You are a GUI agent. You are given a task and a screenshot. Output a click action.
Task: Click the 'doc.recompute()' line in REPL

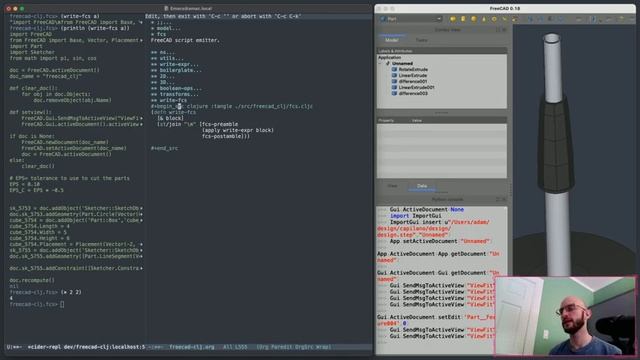click(x=32, y=280)
